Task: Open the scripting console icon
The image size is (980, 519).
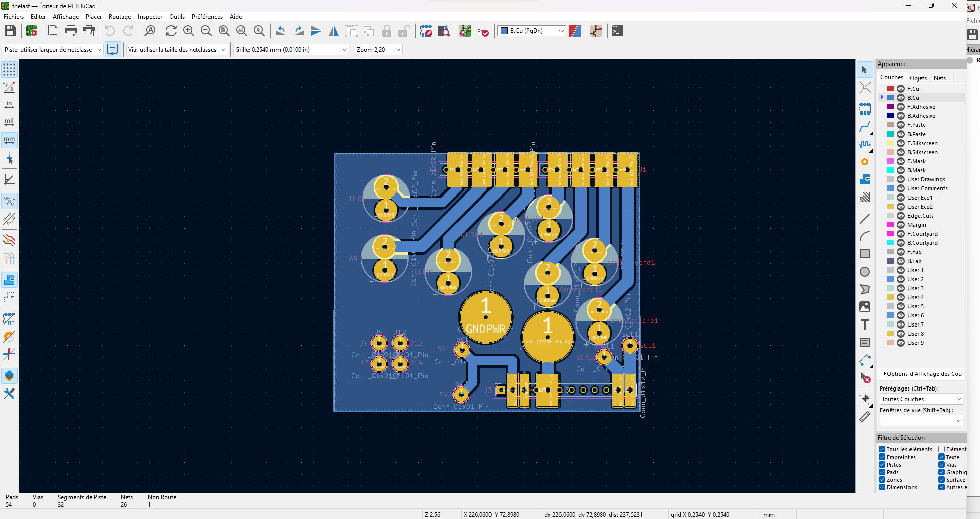Action: point(618,31)
